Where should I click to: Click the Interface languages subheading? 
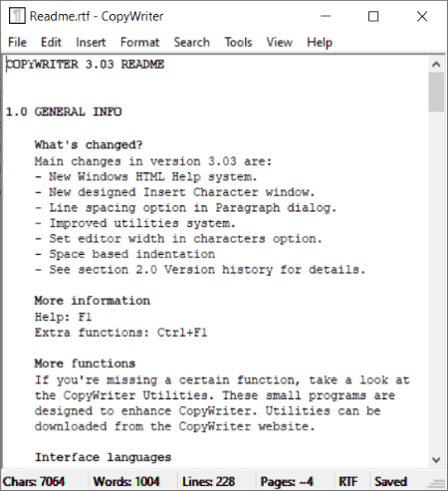point(104,457)
